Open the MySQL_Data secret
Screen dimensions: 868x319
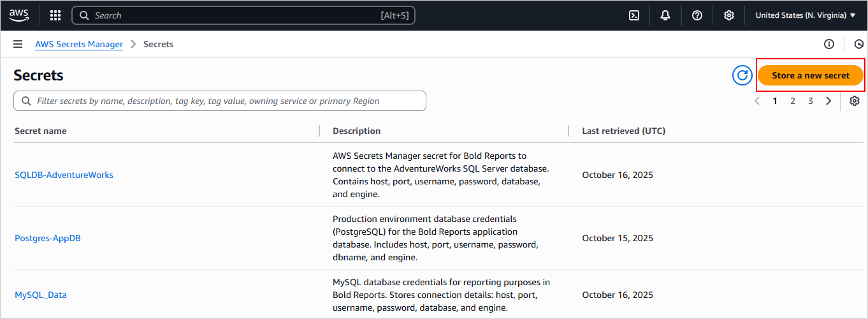click(41, 295)
